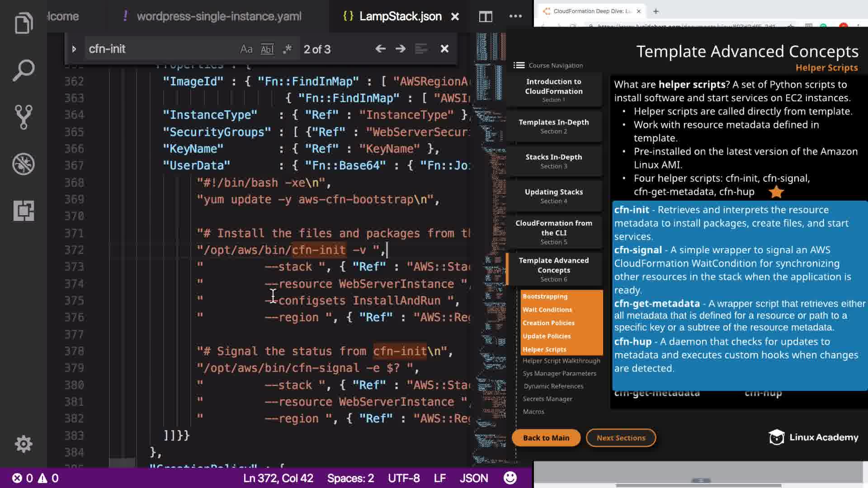This screenshot has width=868, height=488.
Task: Click split editor icon
Action: [x=486, y=17]
